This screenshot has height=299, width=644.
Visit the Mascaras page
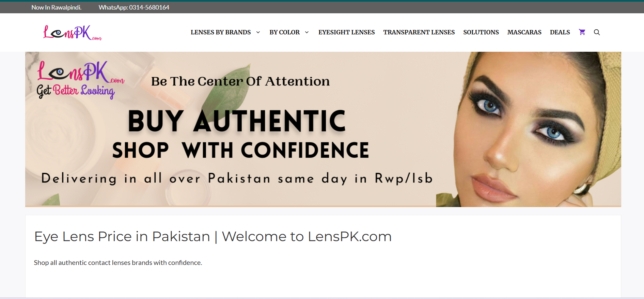point(524,32)
